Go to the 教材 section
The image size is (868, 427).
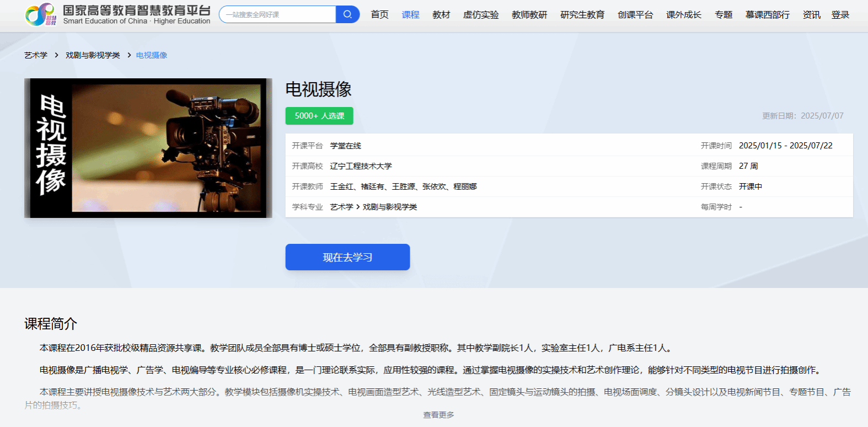[x=441, y=15]
